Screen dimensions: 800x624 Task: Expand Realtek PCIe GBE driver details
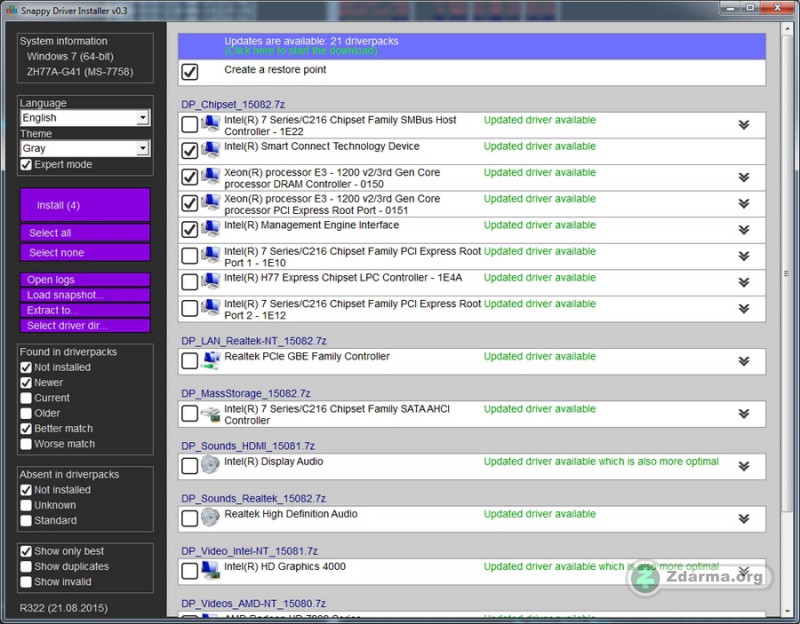click(x=744, y=361)
